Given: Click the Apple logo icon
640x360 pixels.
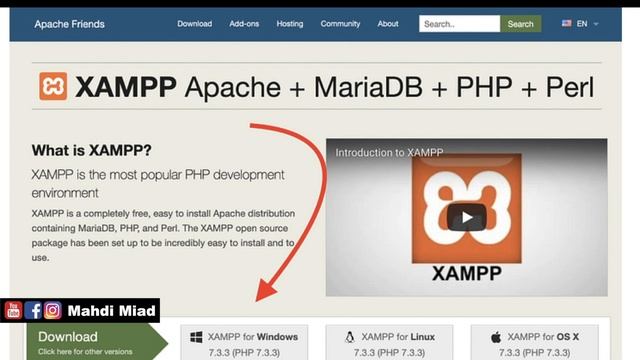Looking at the screenshot, I should [496, 337].
